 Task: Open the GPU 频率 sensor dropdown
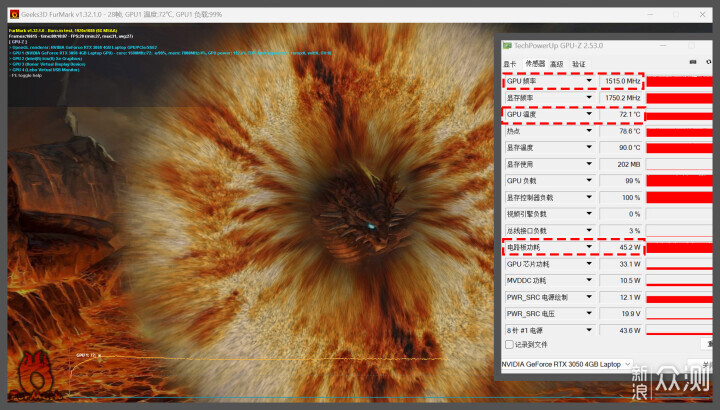click(589, 81)
